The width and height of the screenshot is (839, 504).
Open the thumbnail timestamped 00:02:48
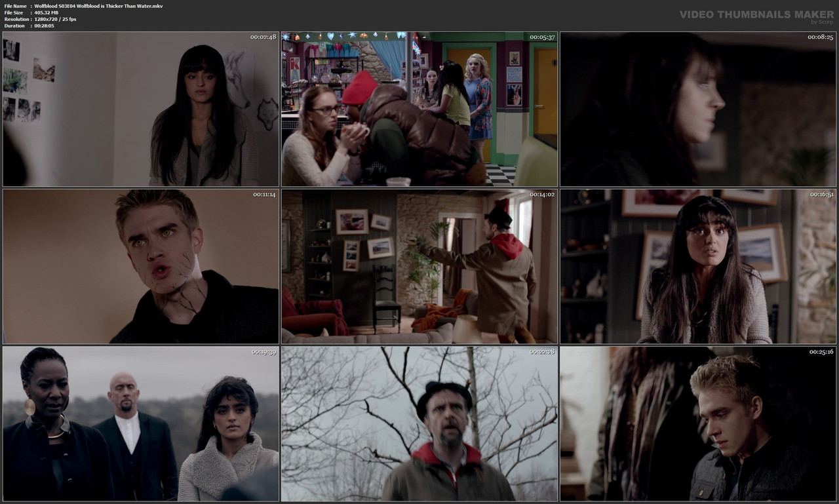(141, 109)
